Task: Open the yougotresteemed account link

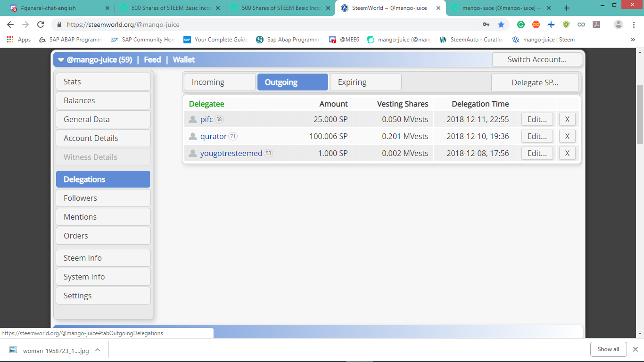Action: (231, 153)
